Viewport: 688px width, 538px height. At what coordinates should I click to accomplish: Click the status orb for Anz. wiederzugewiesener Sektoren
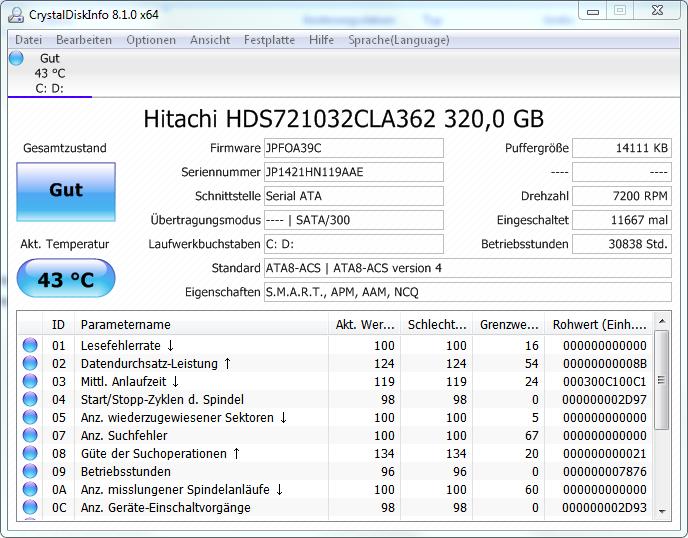point(30,417)
